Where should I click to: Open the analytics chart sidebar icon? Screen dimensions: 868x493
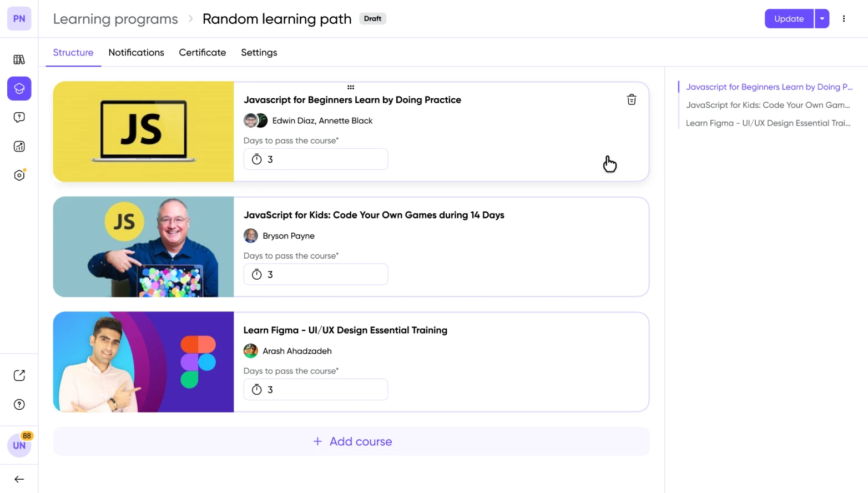tap(19, 147)
